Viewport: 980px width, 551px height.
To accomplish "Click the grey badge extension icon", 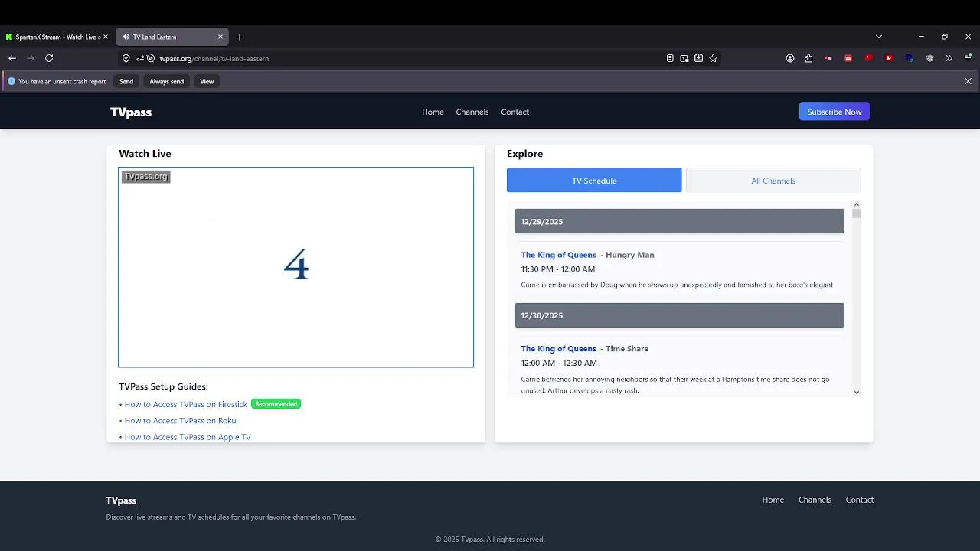I will [930, 58].
